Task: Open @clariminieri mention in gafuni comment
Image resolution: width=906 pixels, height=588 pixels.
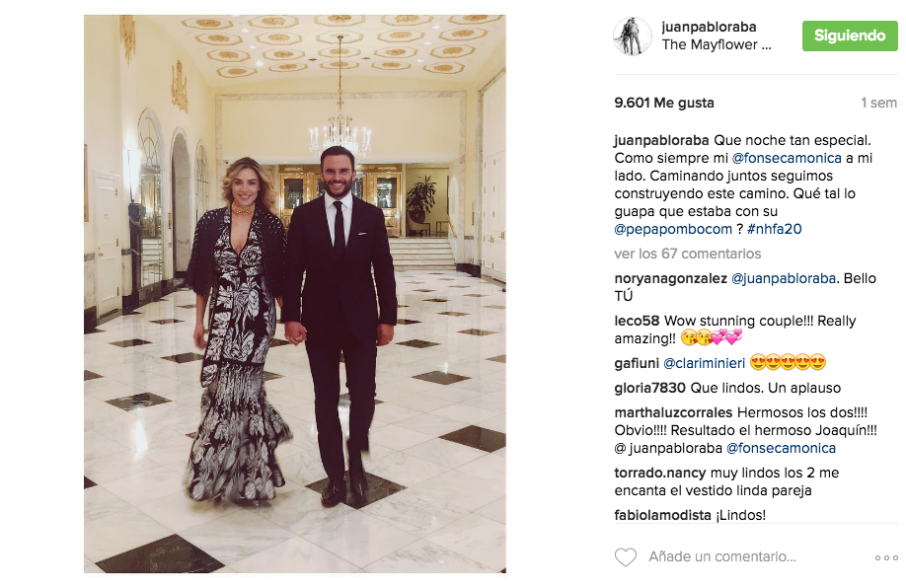Action: point(704,363)
